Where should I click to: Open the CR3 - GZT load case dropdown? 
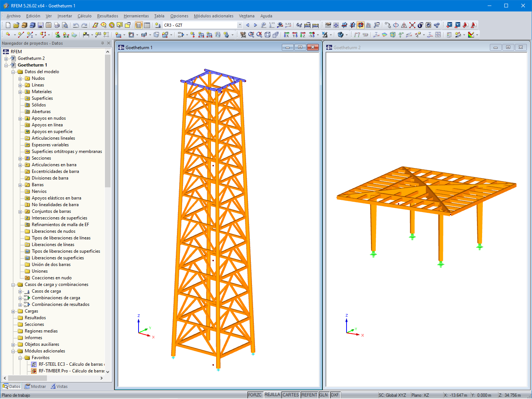click(239, 25)
